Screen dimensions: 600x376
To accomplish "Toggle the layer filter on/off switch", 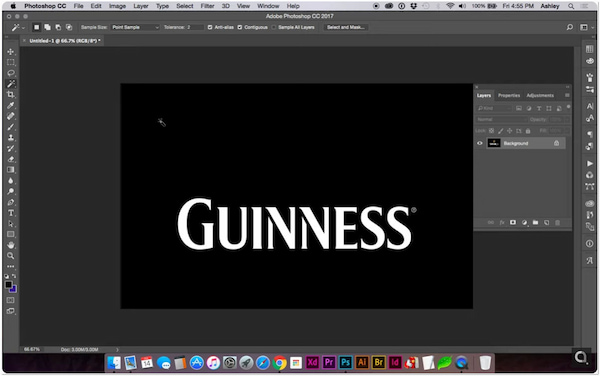I will [569, 107].
